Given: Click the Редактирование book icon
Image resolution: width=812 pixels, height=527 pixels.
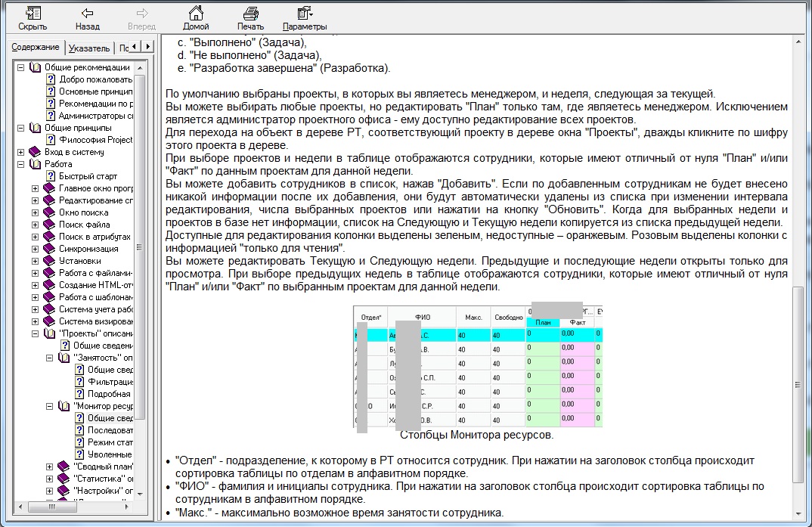Looking at the screenshot, I should pos(49,200).
